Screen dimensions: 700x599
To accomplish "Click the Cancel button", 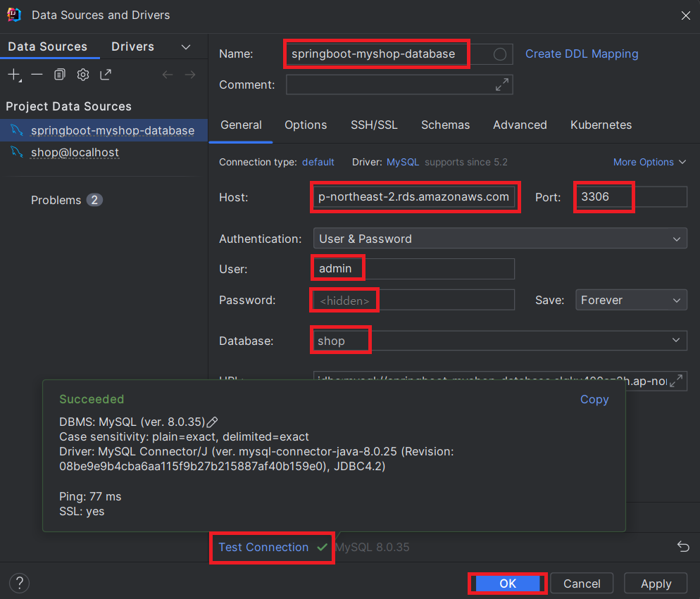I will (582, 584).
